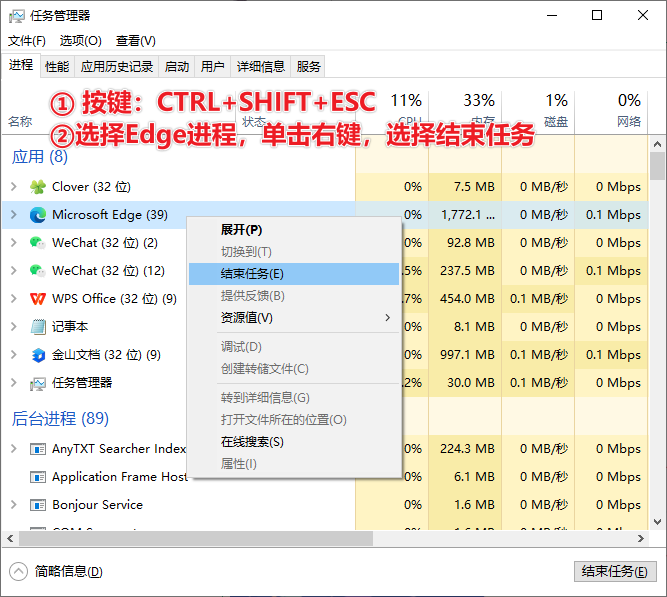Select the 记事本 row name

(x=70, y=327)
